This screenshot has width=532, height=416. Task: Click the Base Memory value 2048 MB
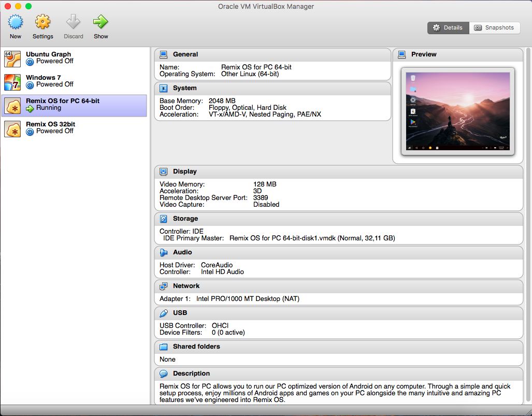tap(222, 101)
